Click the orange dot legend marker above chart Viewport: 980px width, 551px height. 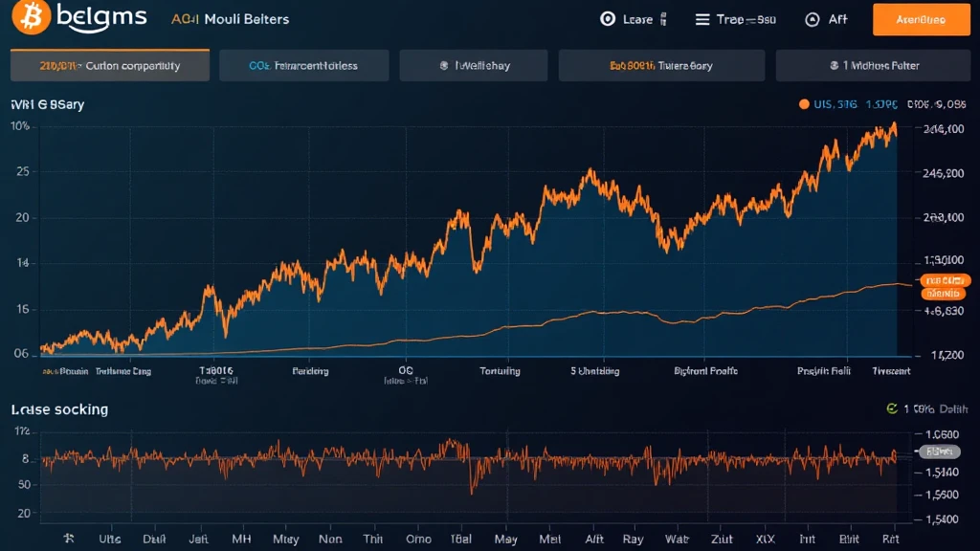(803, 105)
